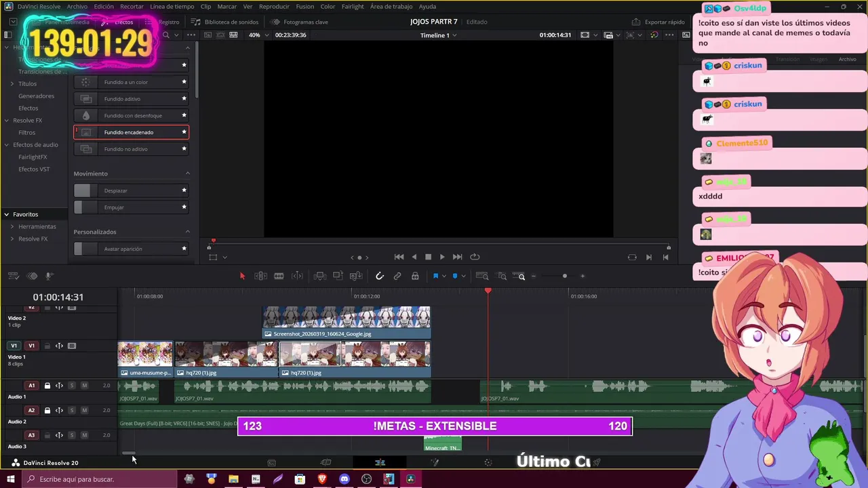The height and width of the screenshot is (488, 868).
Task: Toggle lock on Audio 1 track
Action: 47,386
